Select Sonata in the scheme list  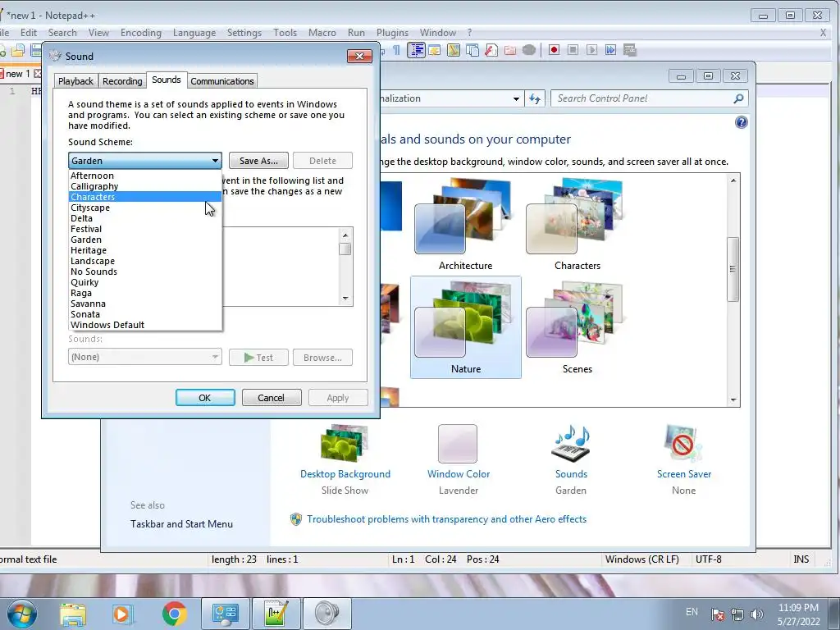click(145, 314)
